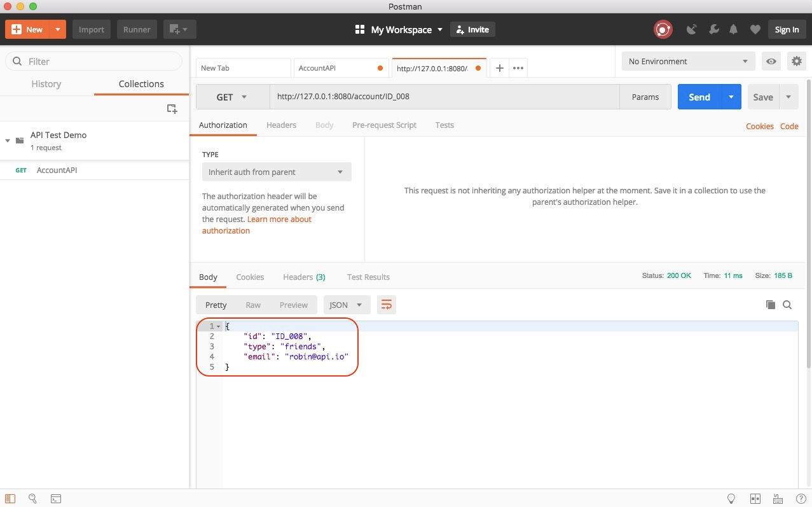The image size is (812, 507).
Task: Select the New Tab tab
Action: [243, 68]
